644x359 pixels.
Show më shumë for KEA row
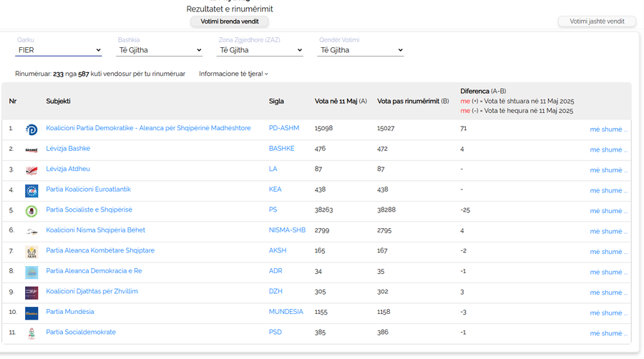pyautogui.click(x=609, y=190)
